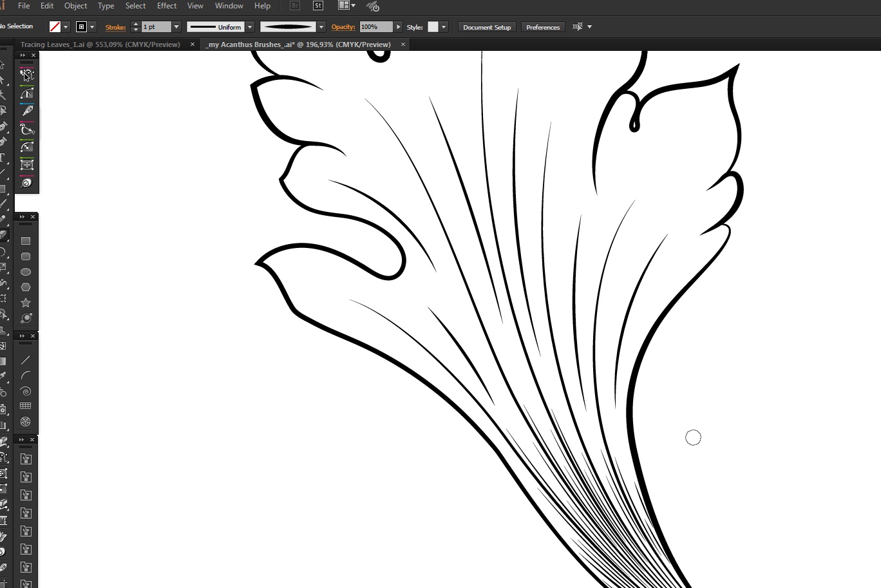Select the Star shape tool

[26, 303]
